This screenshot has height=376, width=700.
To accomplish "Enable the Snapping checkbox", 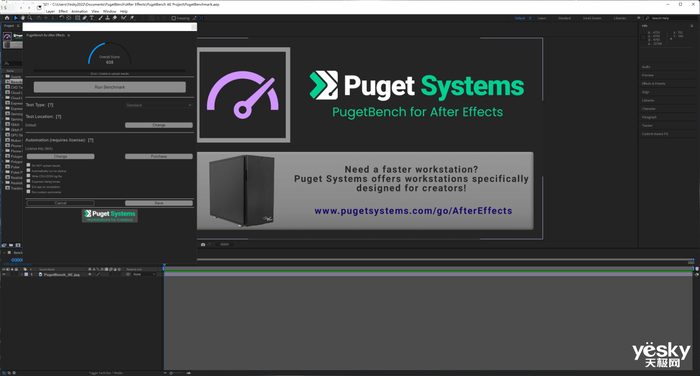I will (x=174, y=18).
